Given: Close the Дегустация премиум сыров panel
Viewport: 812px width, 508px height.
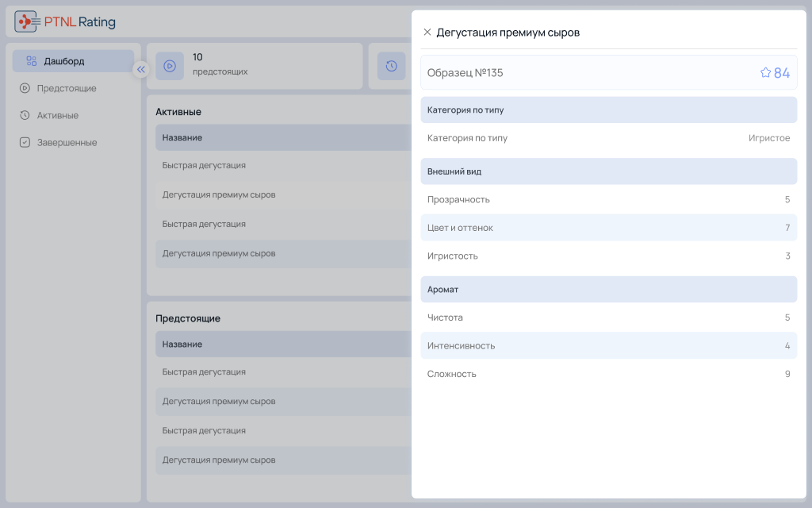Looking at the screenshot, I should pos(427,32).
